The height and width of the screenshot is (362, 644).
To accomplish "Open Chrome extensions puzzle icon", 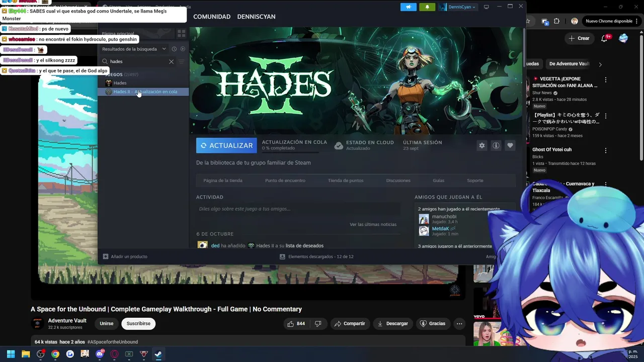I will [556, 21].
